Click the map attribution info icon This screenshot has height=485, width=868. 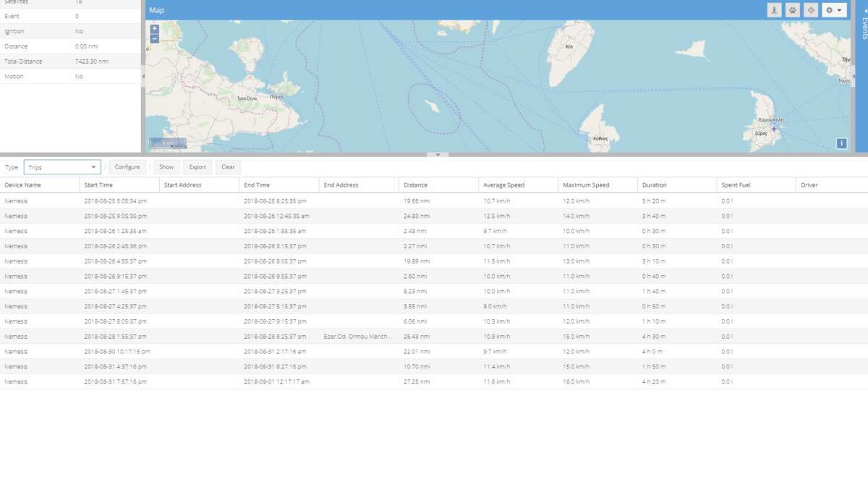click(841, 143)
